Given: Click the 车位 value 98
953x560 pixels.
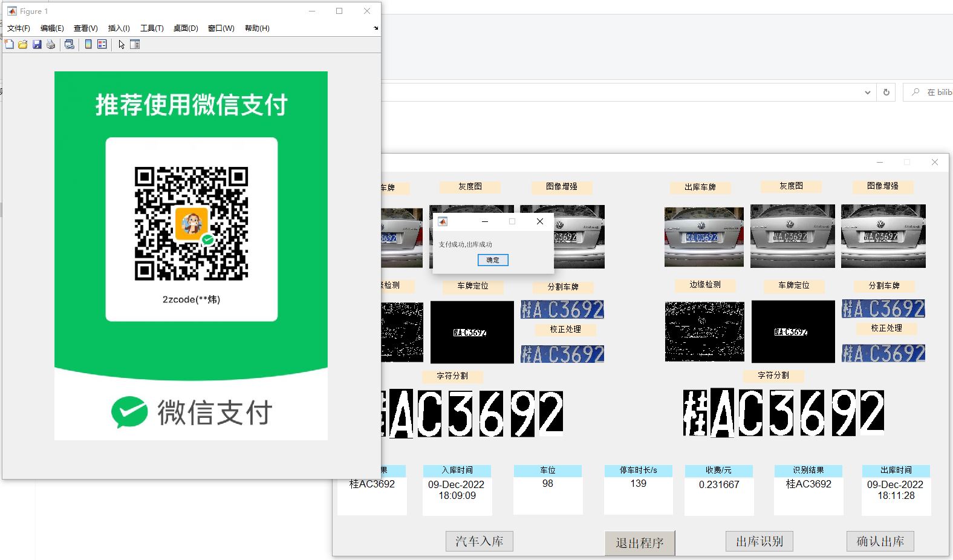Looking at the screenshot, I should [x=548, y=483].
